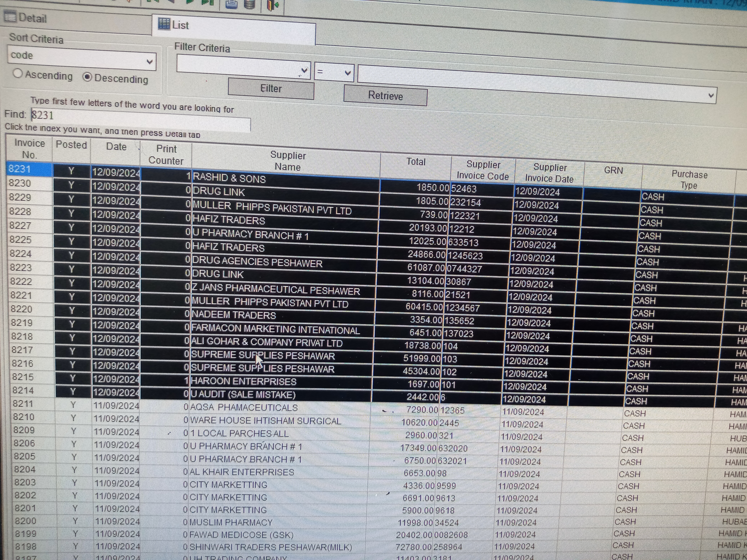This screenshot has height=560, width=747.
Task: Select invoice 8200 MUSLIM PHARMACY row
Action: coord(230,522)
